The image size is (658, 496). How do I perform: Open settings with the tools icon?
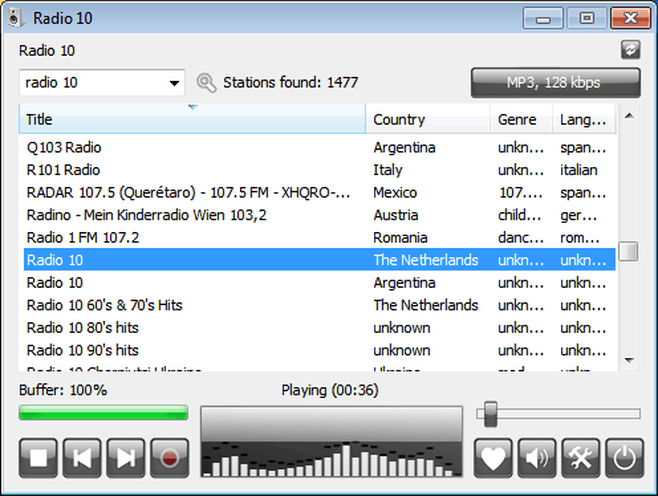580,458
